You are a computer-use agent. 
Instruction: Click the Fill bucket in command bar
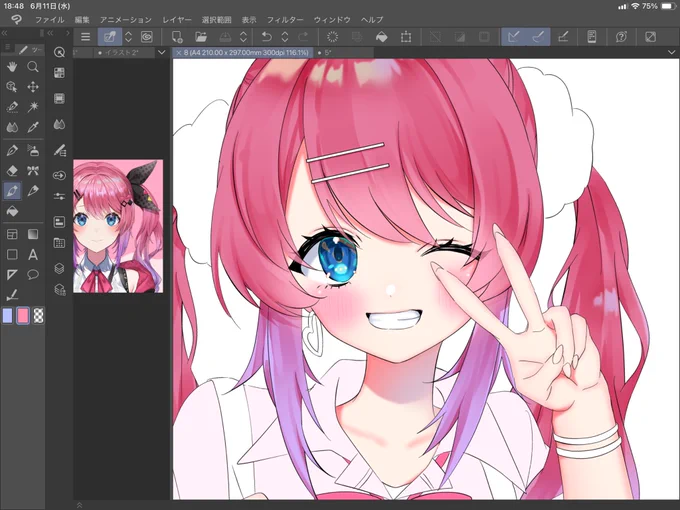point(382,37)
